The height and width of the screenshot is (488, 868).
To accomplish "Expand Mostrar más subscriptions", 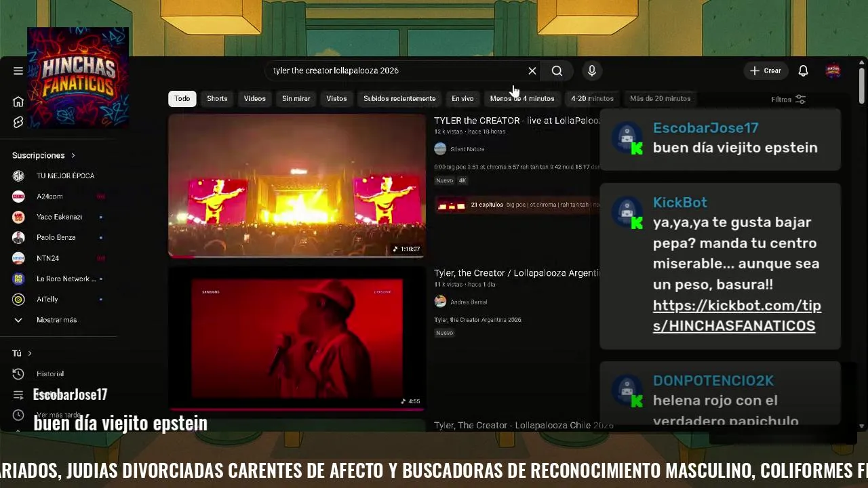I will (x=58, y=320).
